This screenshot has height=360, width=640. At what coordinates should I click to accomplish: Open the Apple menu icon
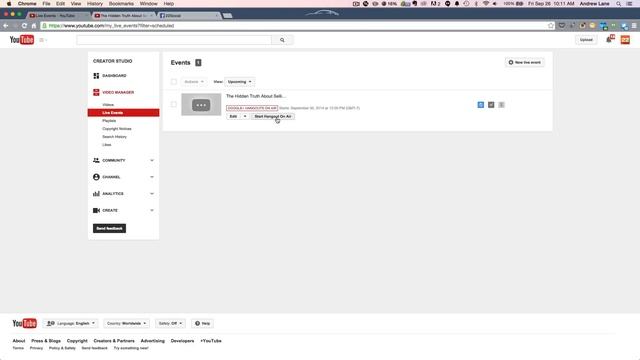[x=9, y=4]
